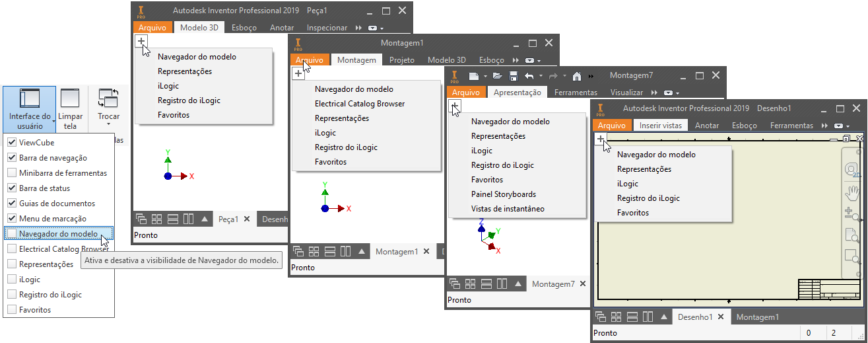Open Arquivo menu in Peça1 window
The height and width of the screenshot is (343, 868).
click(152, 28)
